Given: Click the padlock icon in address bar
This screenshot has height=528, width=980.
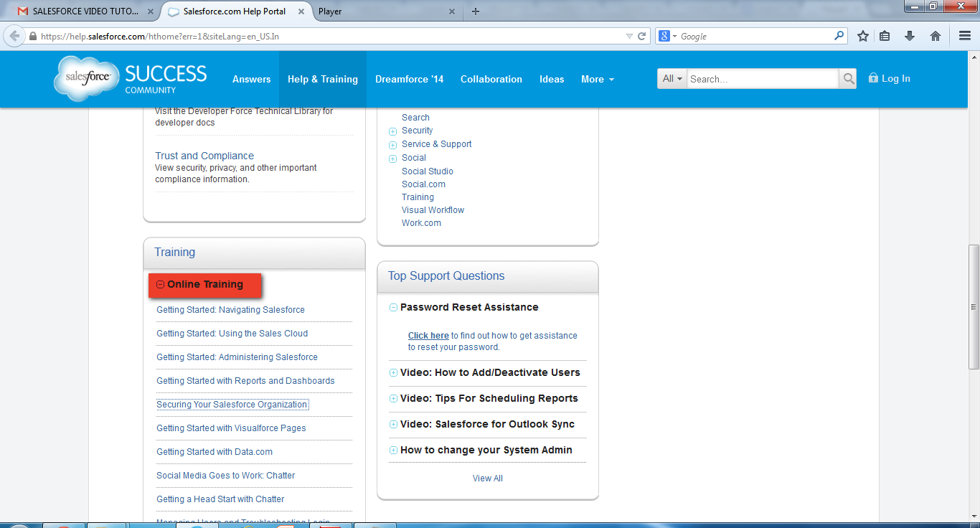Looking at the screenshot, I should click(33, 36).
